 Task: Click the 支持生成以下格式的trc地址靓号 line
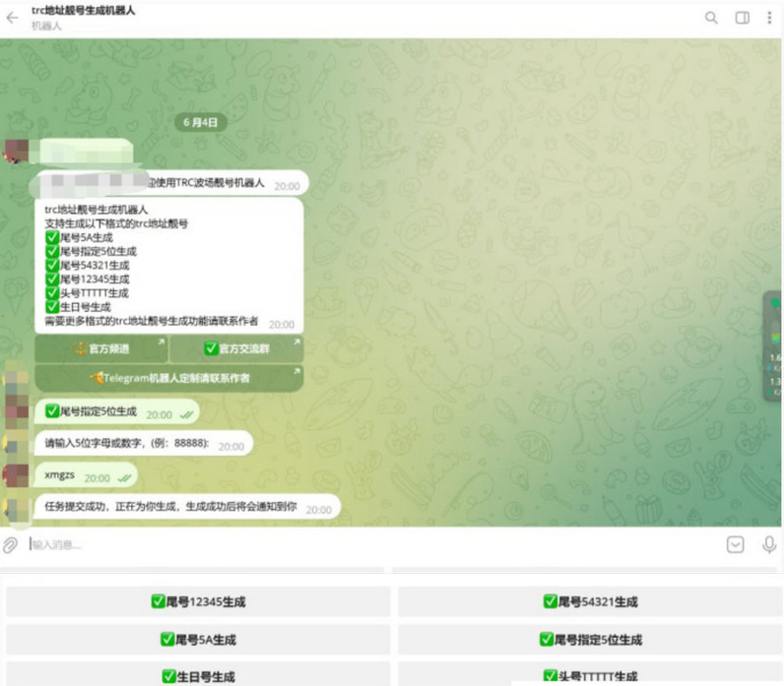[x=116, y=223]
